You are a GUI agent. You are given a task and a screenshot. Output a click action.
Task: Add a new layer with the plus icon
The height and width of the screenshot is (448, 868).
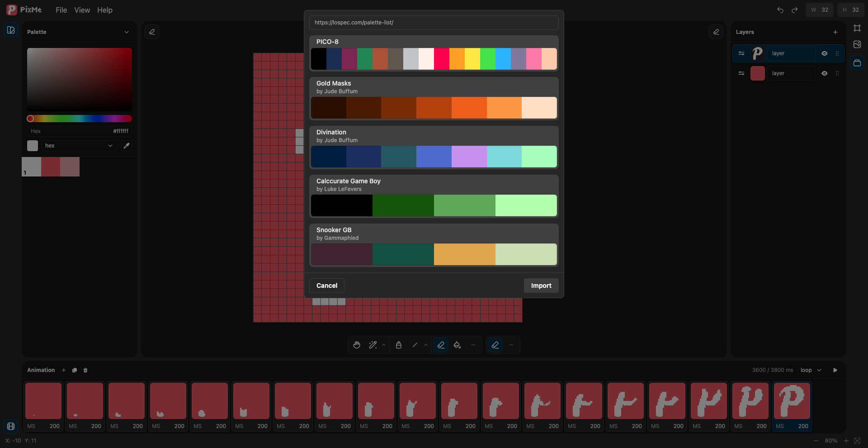[x=835, y=32]
